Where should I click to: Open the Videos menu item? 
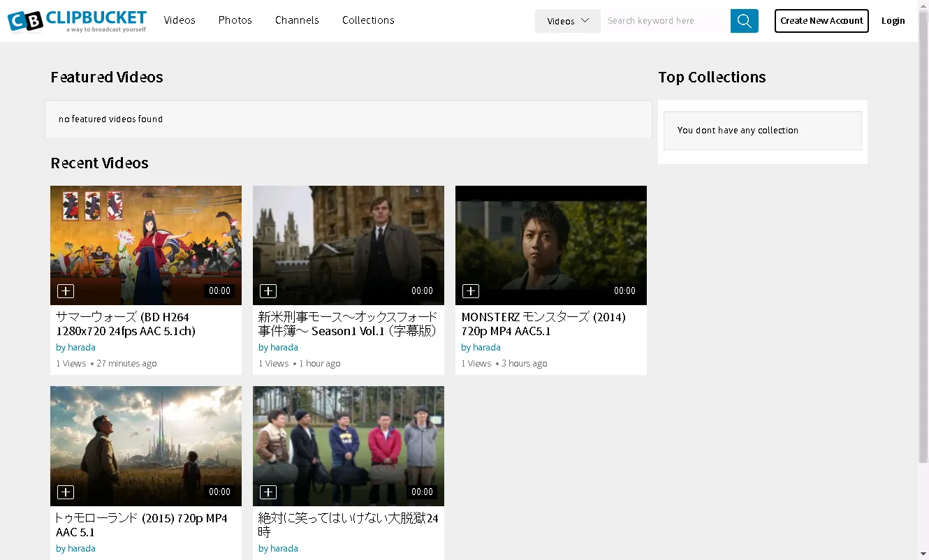pyautogui.click(x=180, y=20)
